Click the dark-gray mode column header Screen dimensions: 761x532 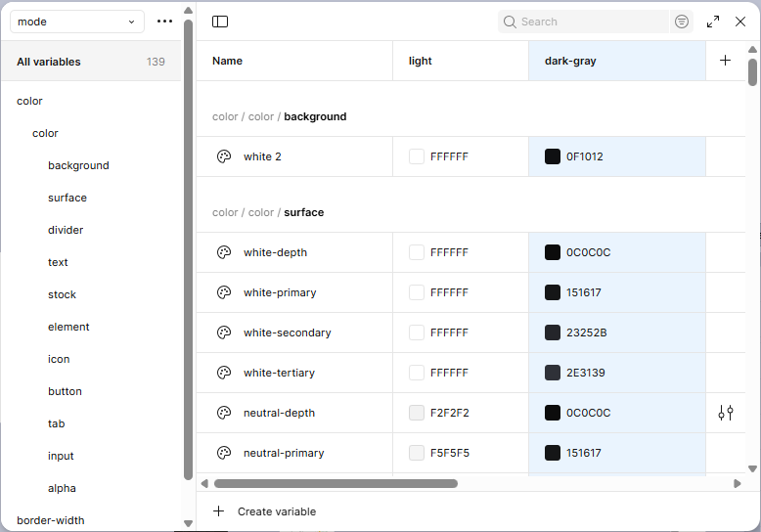tap(617, 61)
